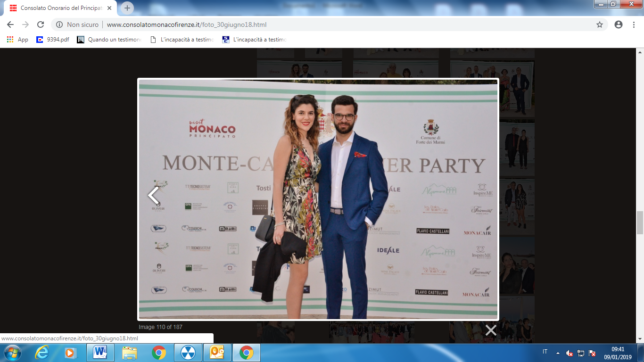Click the Show desktop button
The image size is (644, 362).
pyautogui.click(x=641, y=353)
